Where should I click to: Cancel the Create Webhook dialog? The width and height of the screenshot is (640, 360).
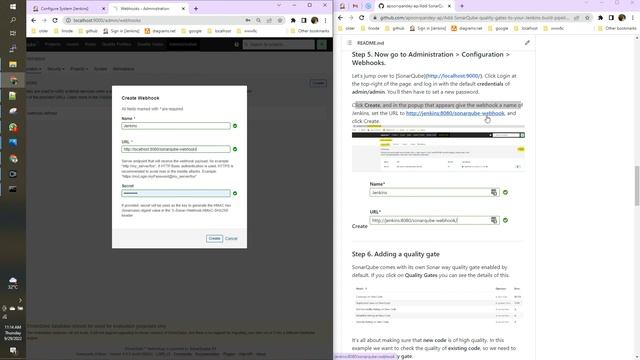(x=231, y=238)
